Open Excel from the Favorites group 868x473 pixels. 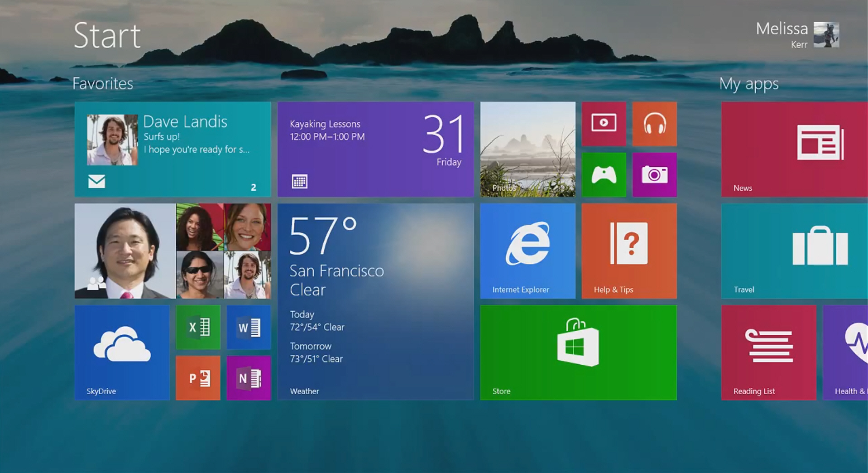[x=198, y=327]
